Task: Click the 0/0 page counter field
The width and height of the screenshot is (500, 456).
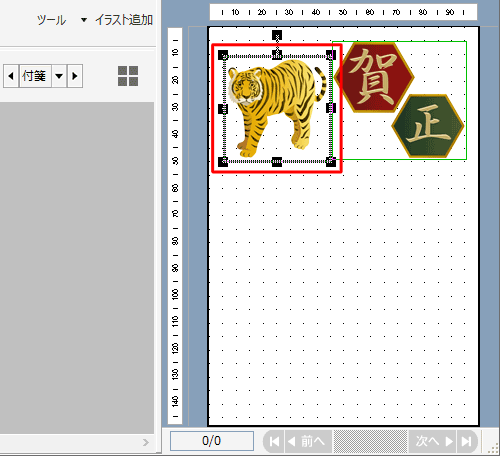Action: (x=212, y=441)
